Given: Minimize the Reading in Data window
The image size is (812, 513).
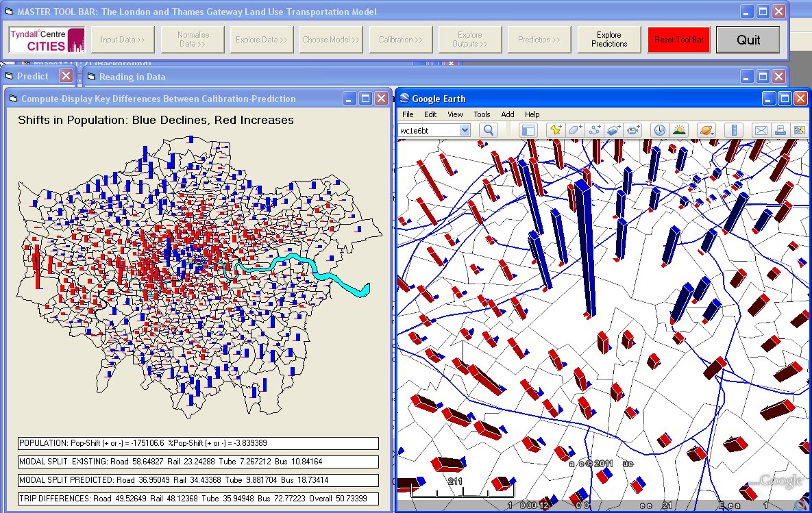Looking at the screenshot, I should (x=746, y=77).
